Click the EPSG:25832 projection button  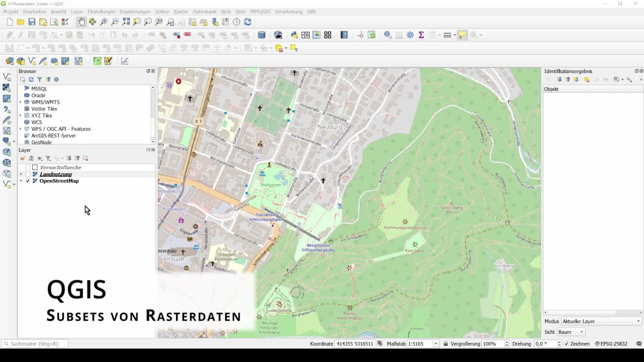pos(611,344)
